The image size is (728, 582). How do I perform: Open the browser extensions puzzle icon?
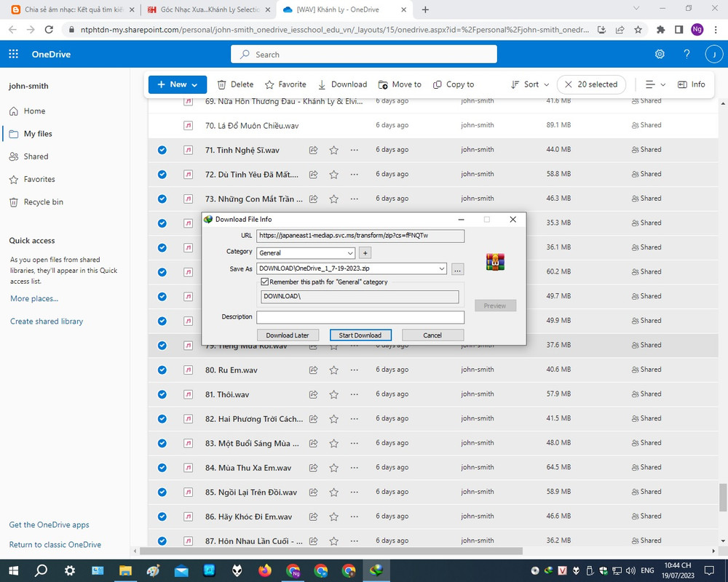click(661, 30)
